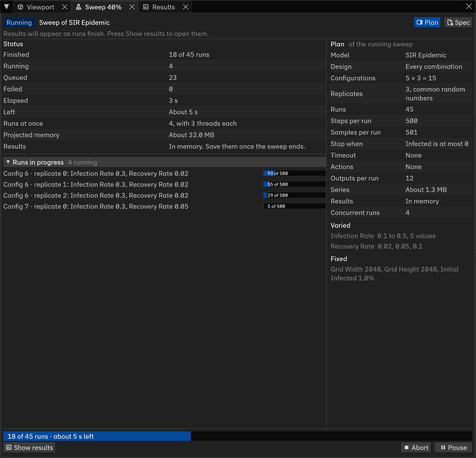Close the whole panel with top-right X

(469, 6)
